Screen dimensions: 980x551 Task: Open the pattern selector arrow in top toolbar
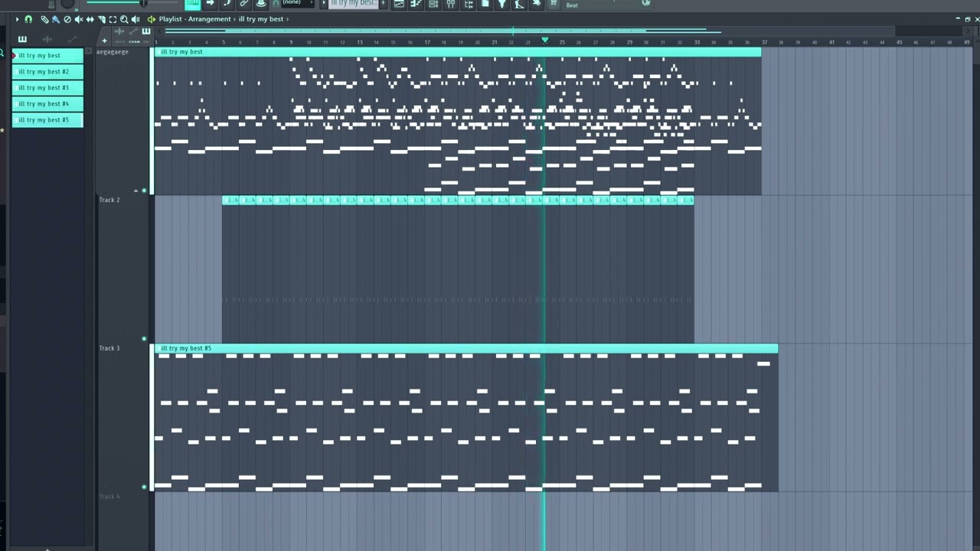[325, 3]
